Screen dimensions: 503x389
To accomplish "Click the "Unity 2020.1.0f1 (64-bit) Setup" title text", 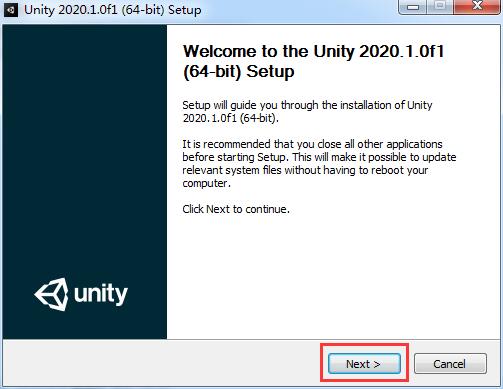I will pyautogui.click(x=113, y=10).
